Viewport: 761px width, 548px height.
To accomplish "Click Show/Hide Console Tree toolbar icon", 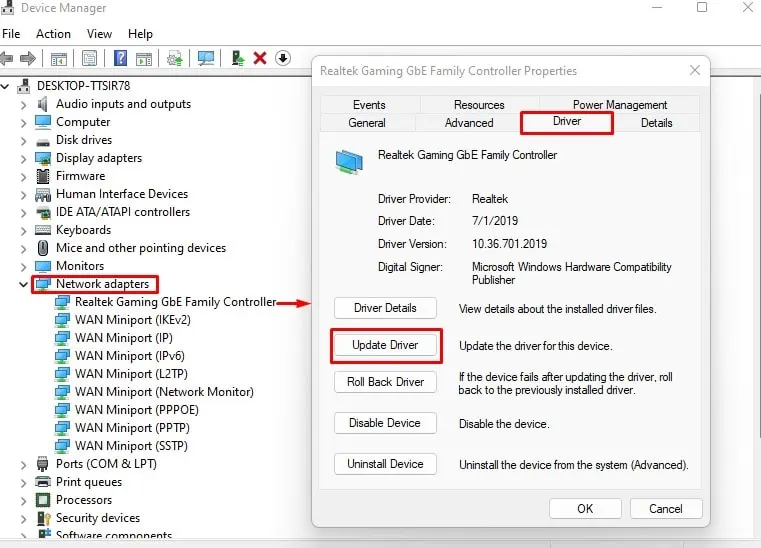I will 59,59.
